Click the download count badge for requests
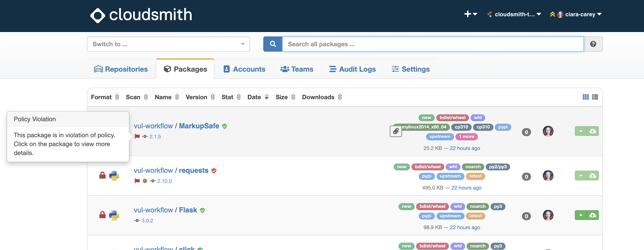The width and height of the screenshot is (644, 250). pyautogui.click(x=526, y=177)
